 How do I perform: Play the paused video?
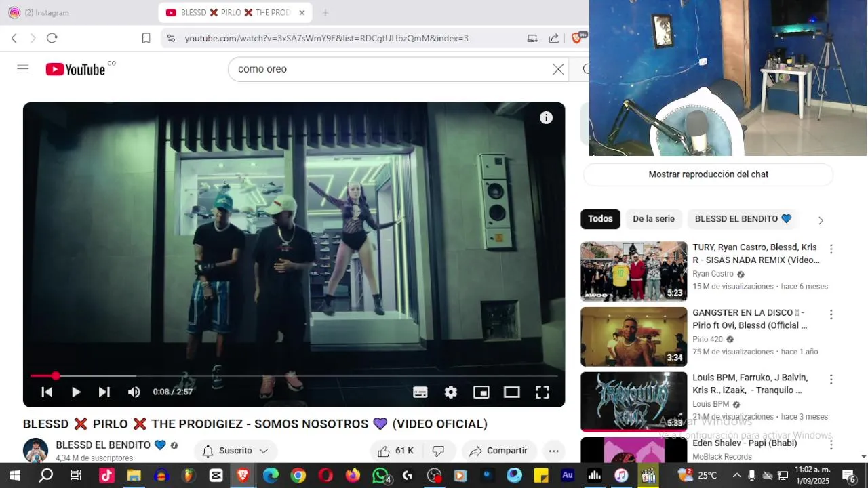[76, 392]
